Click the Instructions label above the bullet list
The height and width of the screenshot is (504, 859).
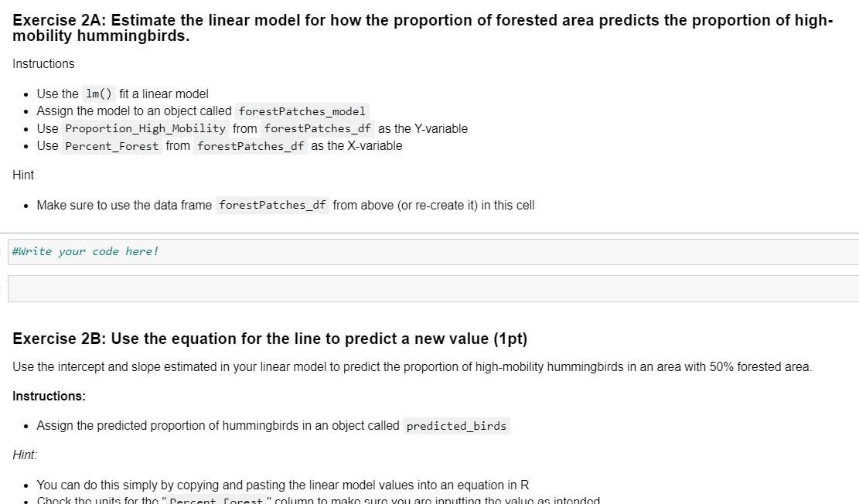(43, 63)
